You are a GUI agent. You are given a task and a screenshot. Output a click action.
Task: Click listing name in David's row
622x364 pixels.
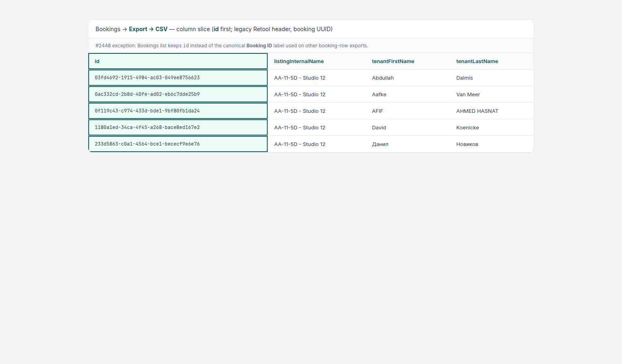(316, 127)
